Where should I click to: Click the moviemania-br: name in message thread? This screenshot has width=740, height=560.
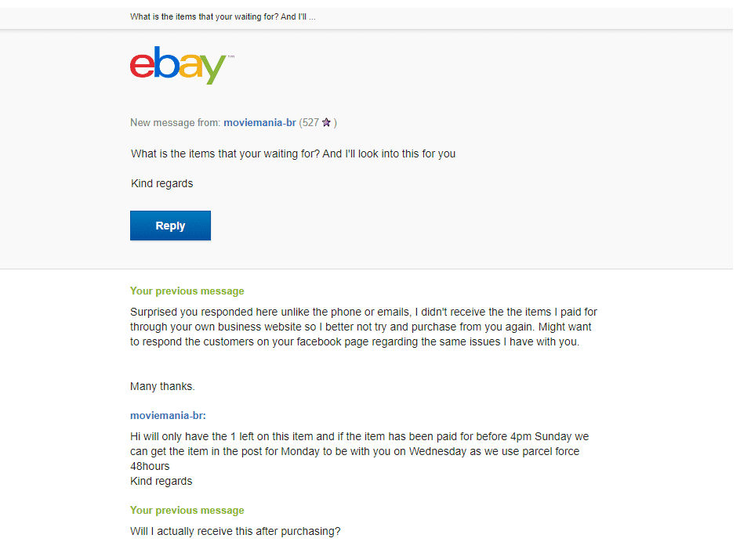[168, 416]
